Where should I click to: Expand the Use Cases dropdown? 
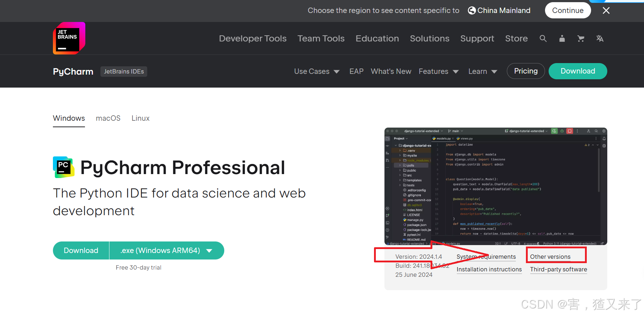click(x=317, y=71)
